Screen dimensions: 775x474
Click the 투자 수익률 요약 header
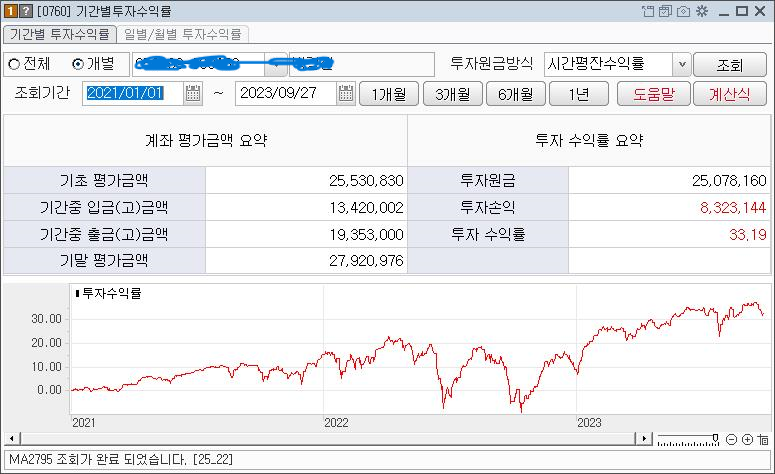[589, 141]
